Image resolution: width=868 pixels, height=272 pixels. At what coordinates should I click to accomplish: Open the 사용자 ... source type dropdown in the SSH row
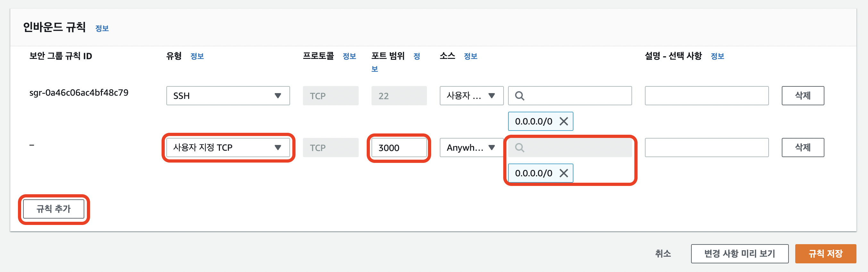472,96
